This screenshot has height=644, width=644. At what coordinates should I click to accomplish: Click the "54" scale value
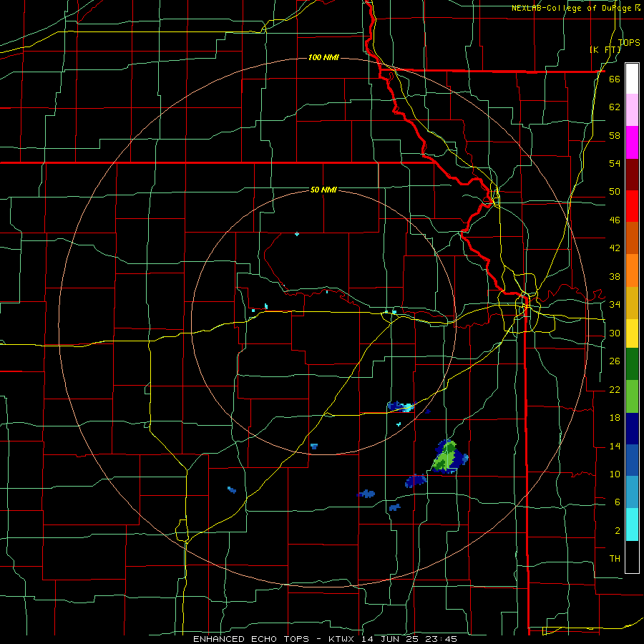(615, 163)
